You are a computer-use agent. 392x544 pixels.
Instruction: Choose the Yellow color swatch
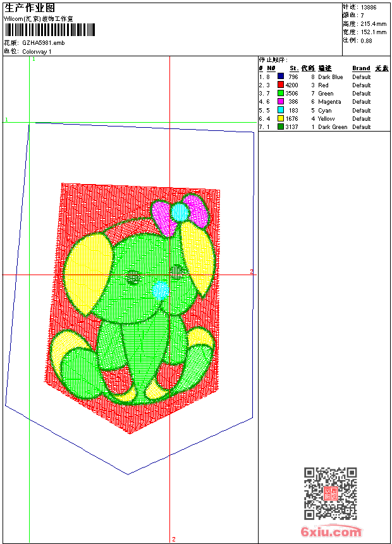(281, 119)
